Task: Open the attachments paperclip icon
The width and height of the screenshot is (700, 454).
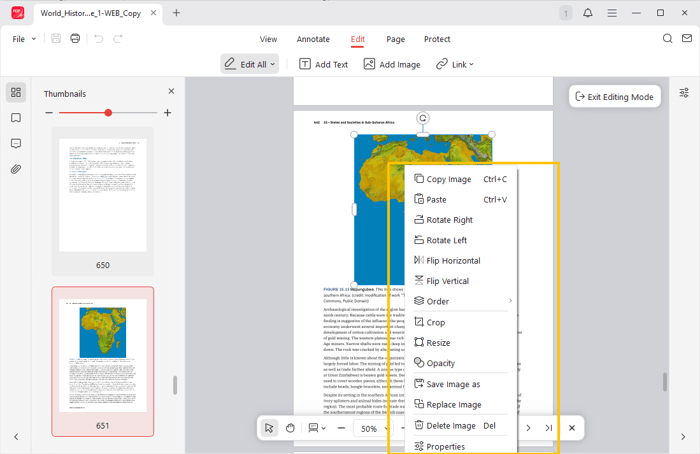Action: [16, 169]
